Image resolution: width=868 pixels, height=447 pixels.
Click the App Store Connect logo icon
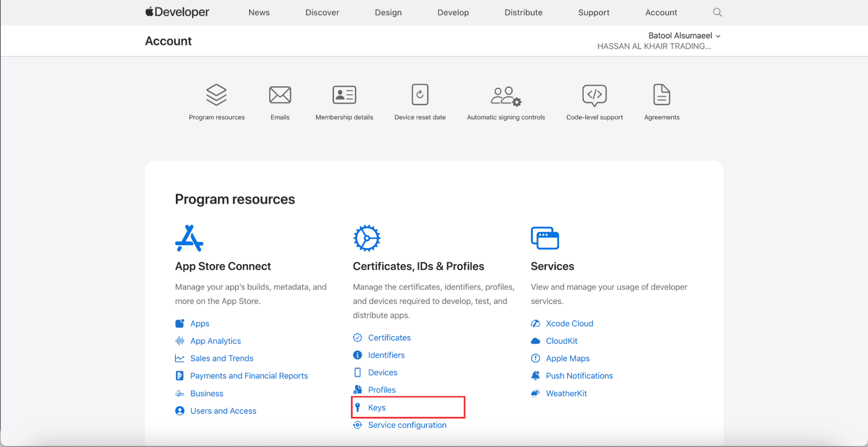[189, 238]
